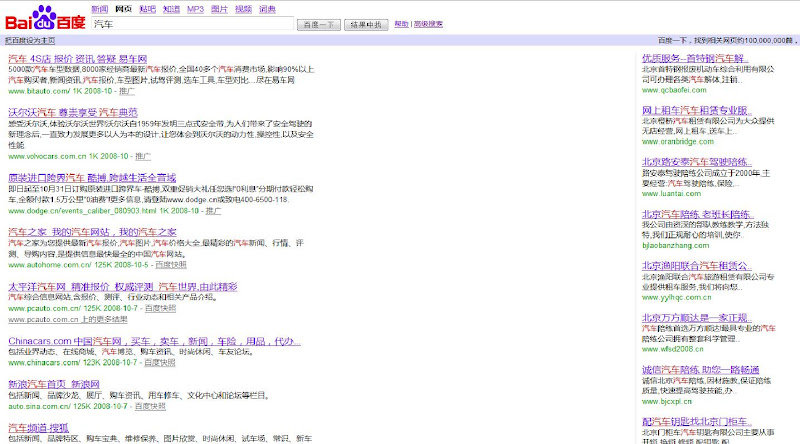Open ad 北京汽车陪练 老班长陪练..
This screenshot has width=800, height=444.
tap(697, 214)
